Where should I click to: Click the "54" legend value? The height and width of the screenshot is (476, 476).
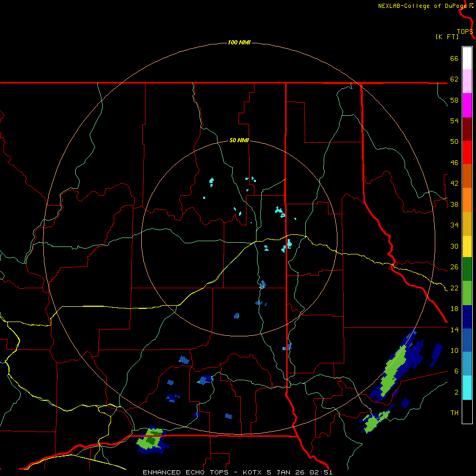point(454,121)
